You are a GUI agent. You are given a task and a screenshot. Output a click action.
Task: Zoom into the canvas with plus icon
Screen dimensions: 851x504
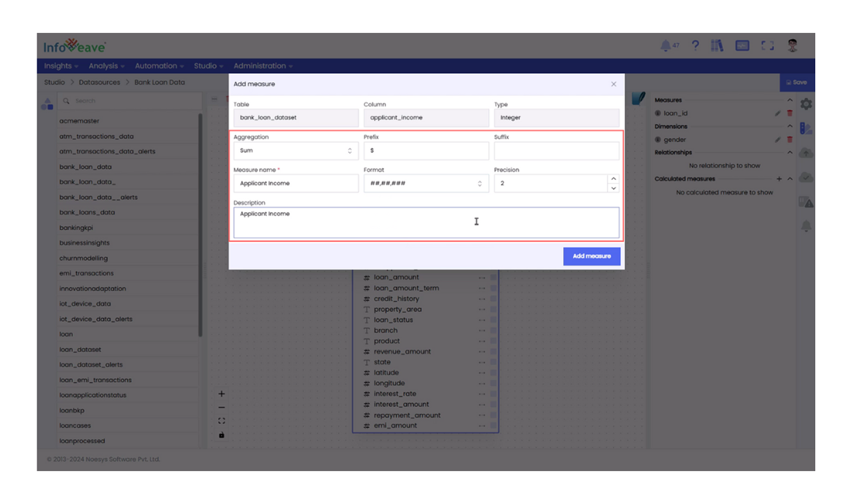click(221, 394)
